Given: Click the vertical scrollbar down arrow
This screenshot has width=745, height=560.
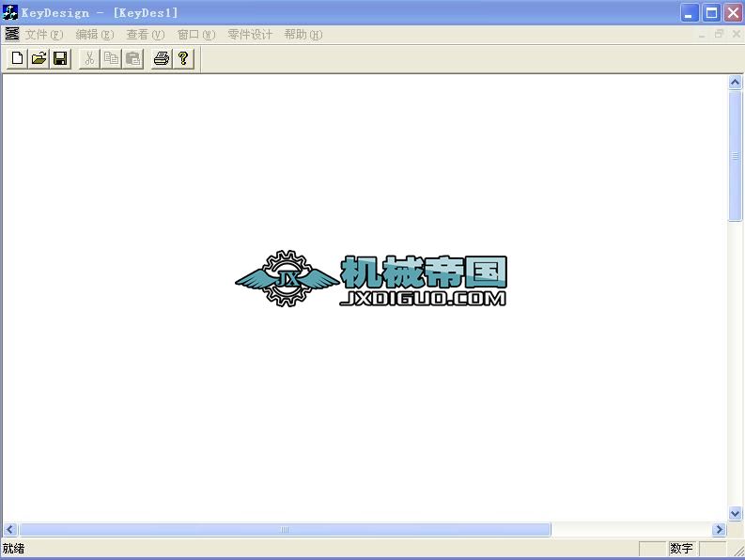Looking at the screenshot, I should [735, 513].
